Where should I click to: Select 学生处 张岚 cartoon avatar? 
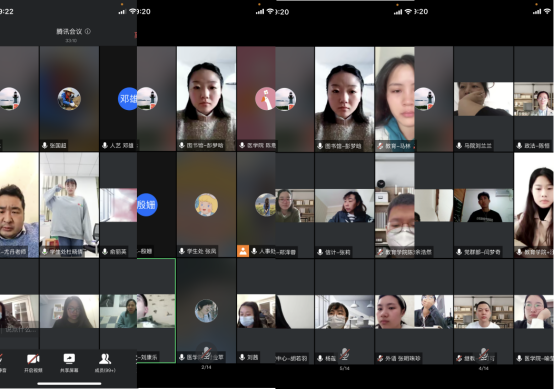coord(206,205)
